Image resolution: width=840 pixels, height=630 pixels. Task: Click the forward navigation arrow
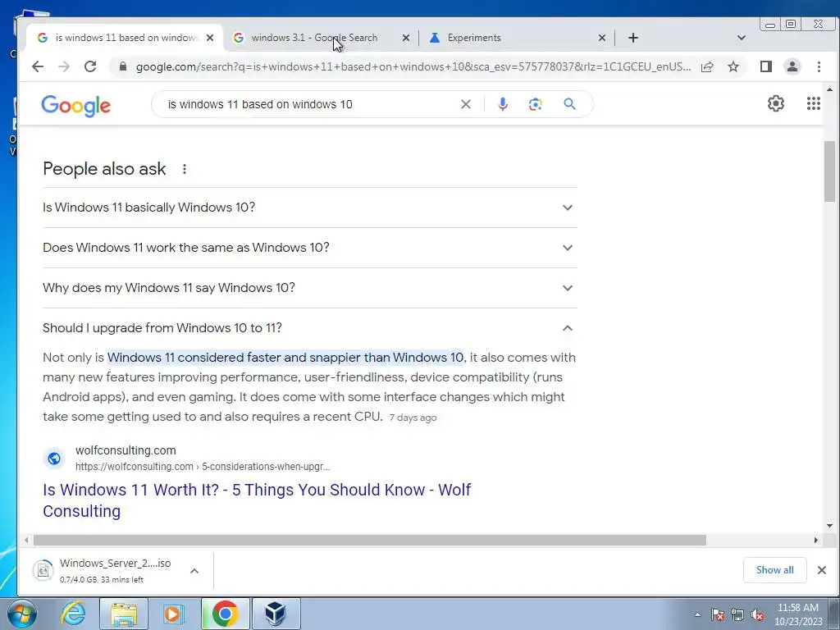64,66
